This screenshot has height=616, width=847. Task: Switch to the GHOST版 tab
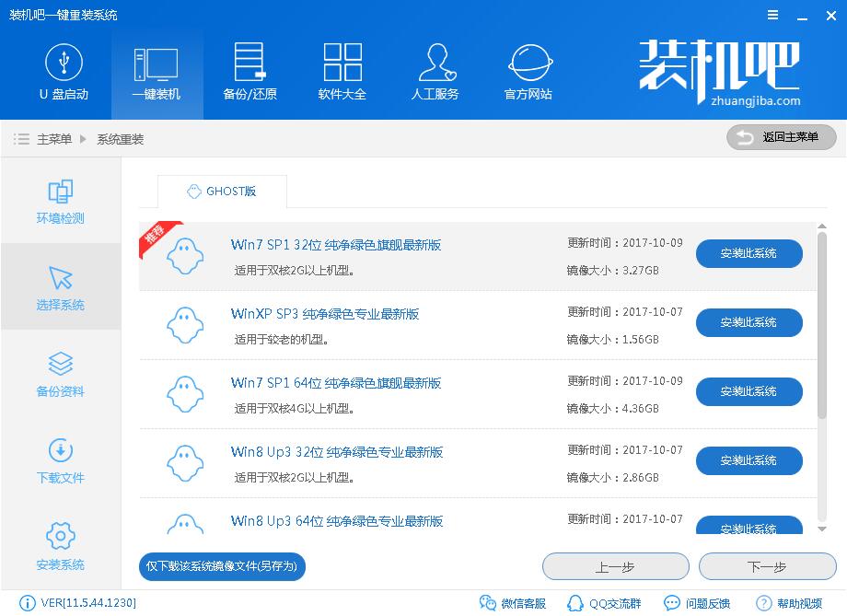coord(221,192)
